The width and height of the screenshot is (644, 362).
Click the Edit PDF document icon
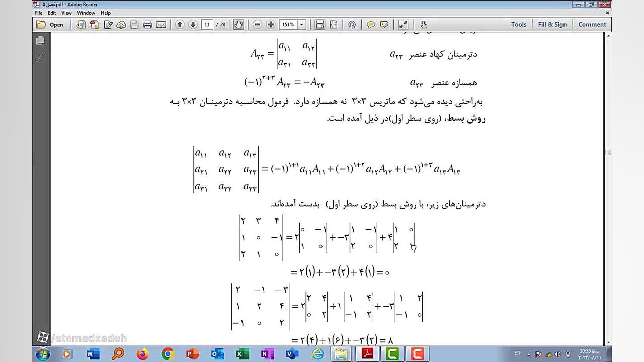coord(108,24)
